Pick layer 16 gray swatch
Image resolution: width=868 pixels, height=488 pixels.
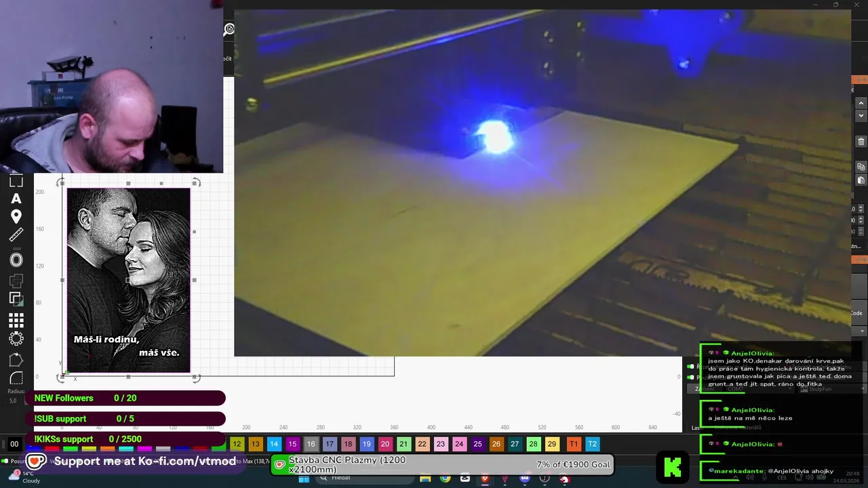(311, 444)
